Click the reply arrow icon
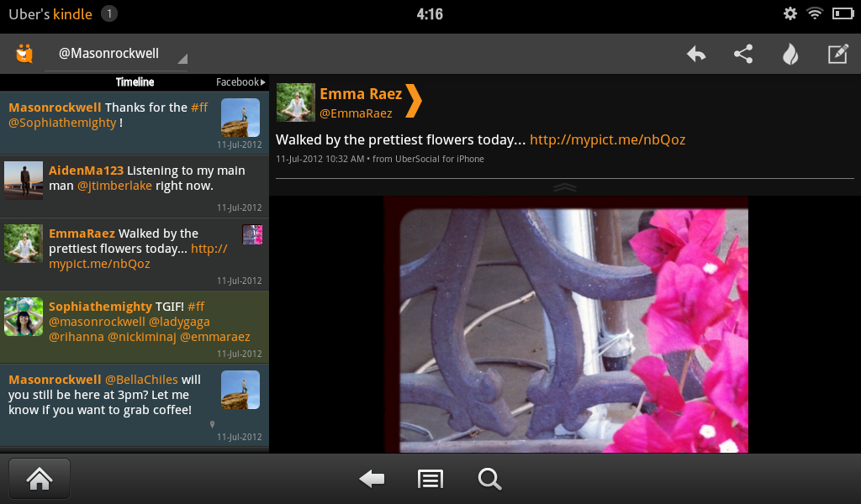The width and height of the screenshot is (861, 504). click(695, 53)
